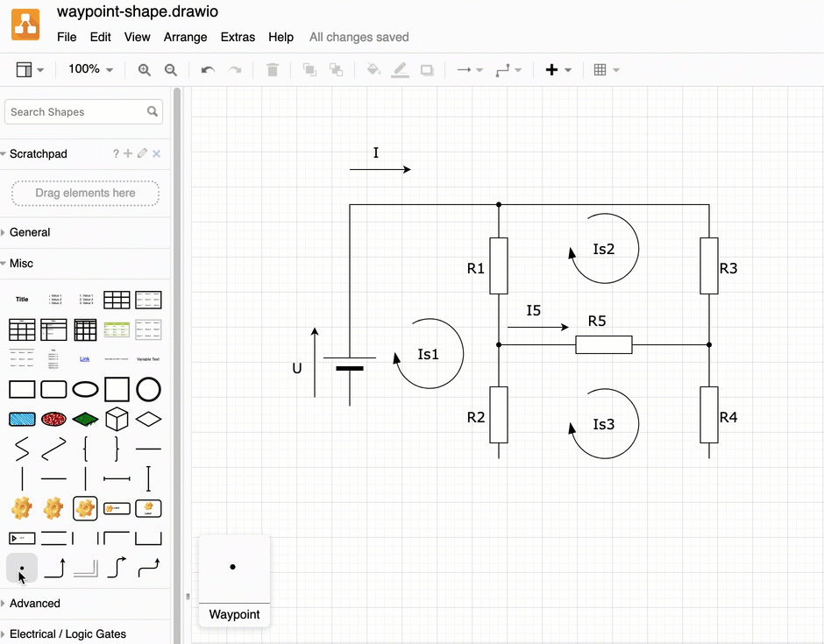
Task: Open the zoom percentage dropdown
Action: click(90, 69)
